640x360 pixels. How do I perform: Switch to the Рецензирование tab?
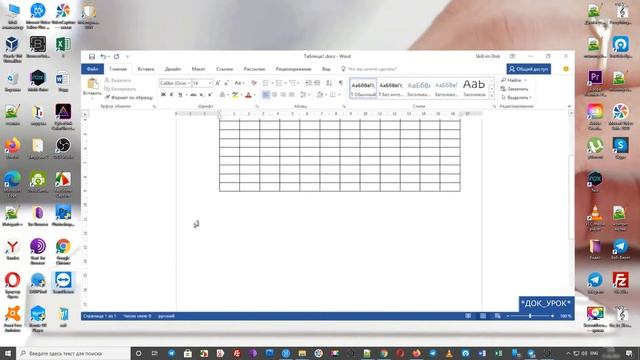[293, 69]
